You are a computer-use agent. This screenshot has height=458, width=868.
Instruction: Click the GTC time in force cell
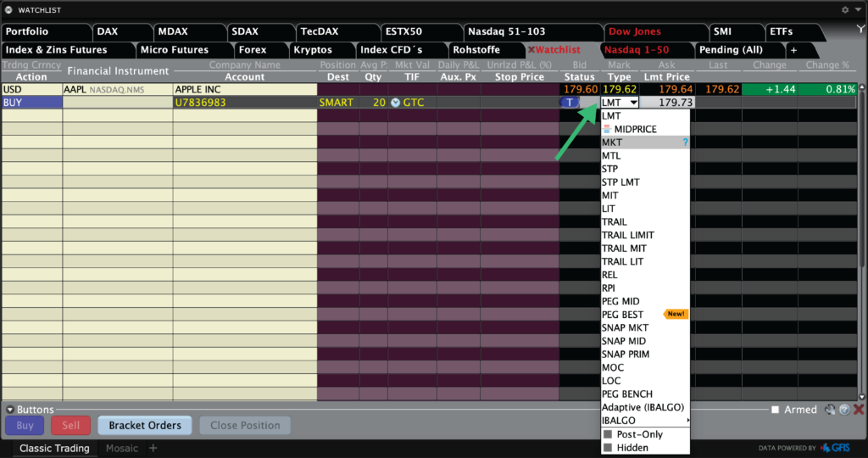pyautogui.click(x=413, y=103)
